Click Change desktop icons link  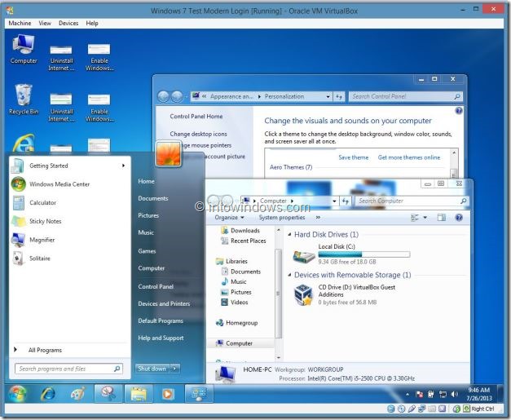pos(198,134)
